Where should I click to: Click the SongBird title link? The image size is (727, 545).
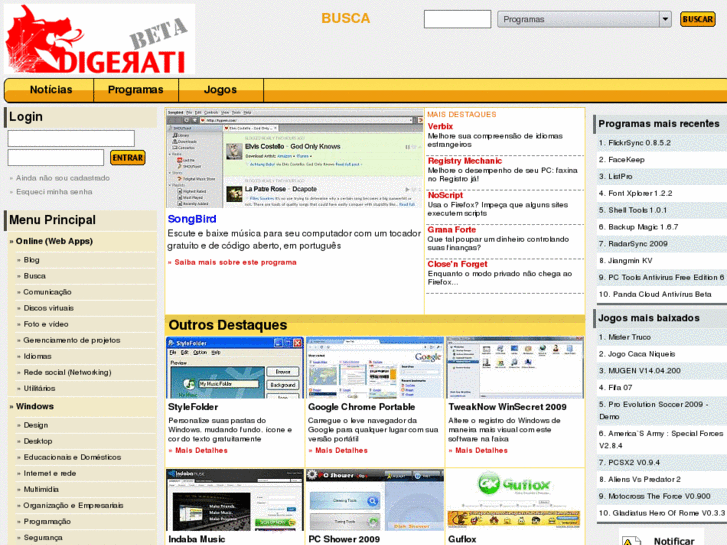[x=192, y=219]
